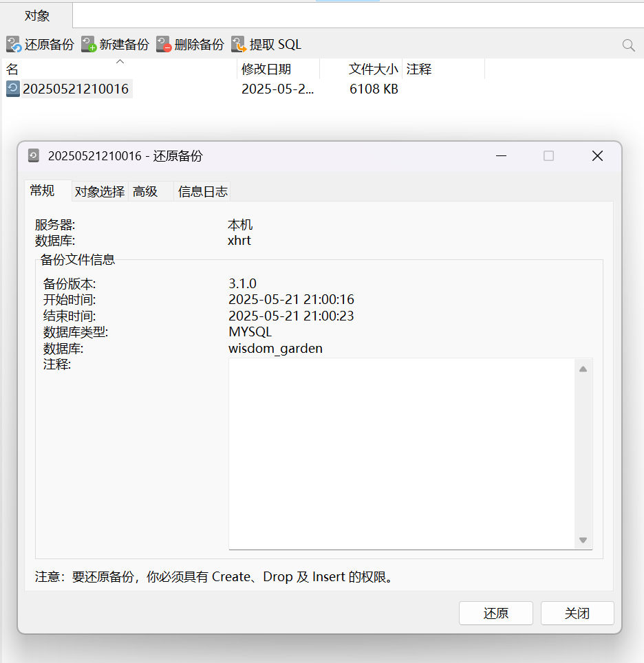
Task: Click the 提取 SQL toolbar icon
Action: (x=239, y=45)
